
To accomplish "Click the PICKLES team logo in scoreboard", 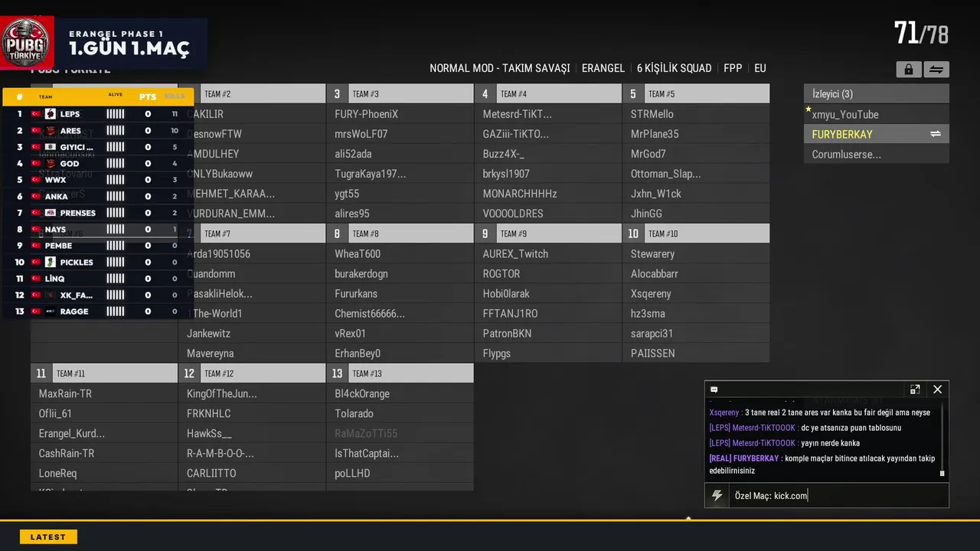I will pos(50,262).
